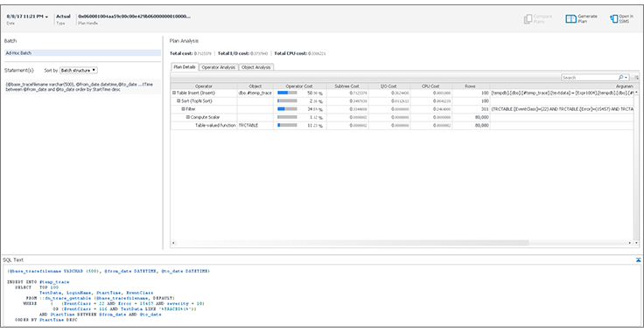Click the horizontal scrollbar under the plan grid
This screenshot has height=332, width=644.
tap(353, 243)
